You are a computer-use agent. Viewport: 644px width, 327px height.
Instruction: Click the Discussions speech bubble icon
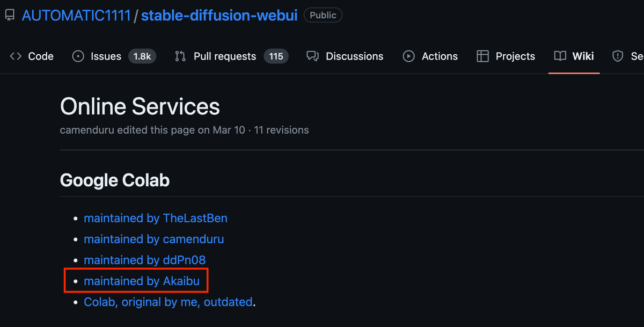point(312,56)
